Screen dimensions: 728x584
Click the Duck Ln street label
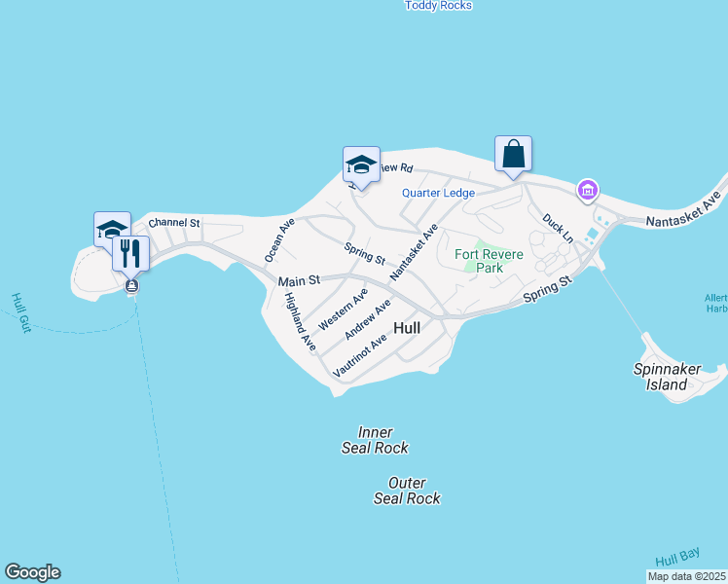[x=558, y=228]
